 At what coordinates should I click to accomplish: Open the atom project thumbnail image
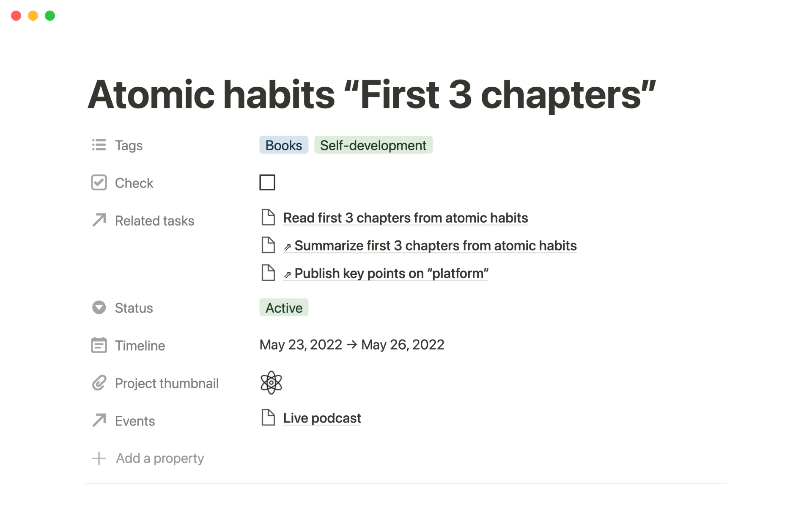pos(271,383)
